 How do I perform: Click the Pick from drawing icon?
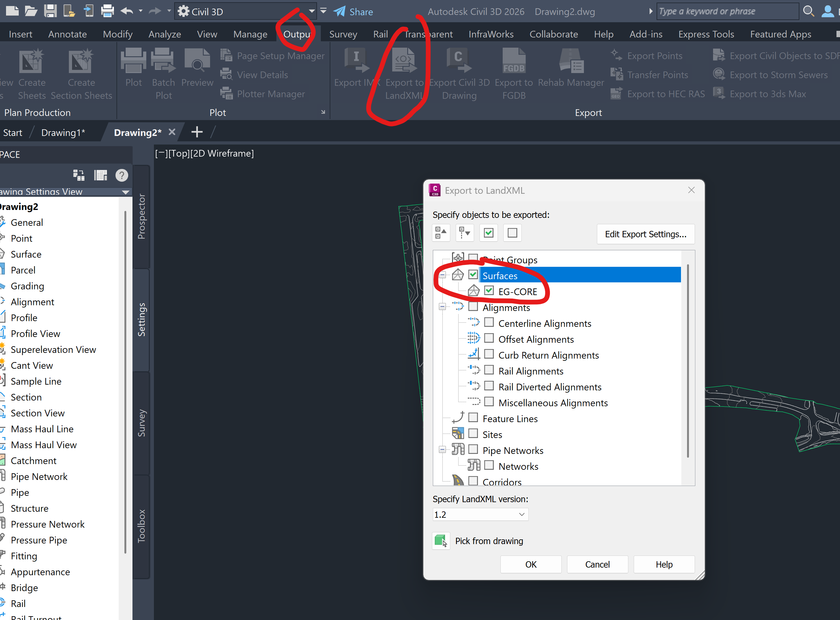(441, 541)
